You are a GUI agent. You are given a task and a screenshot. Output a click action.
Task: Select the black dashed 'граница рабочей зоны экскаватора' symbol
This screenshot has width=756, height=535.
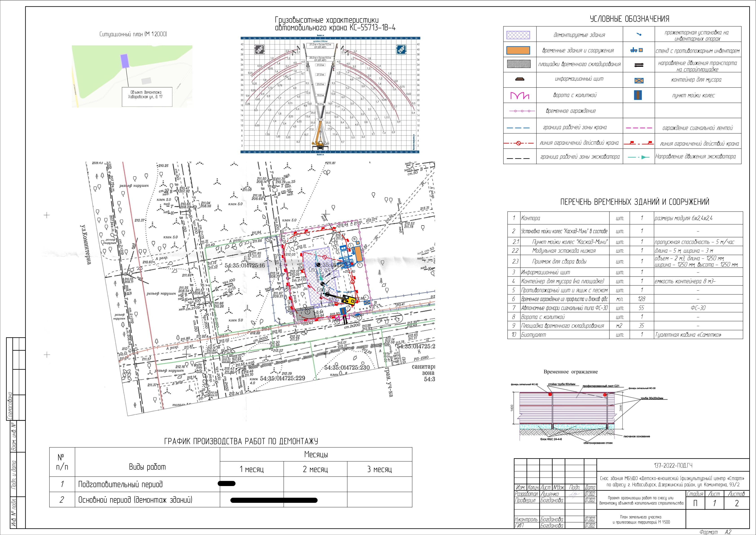click(x=518, y=159)
